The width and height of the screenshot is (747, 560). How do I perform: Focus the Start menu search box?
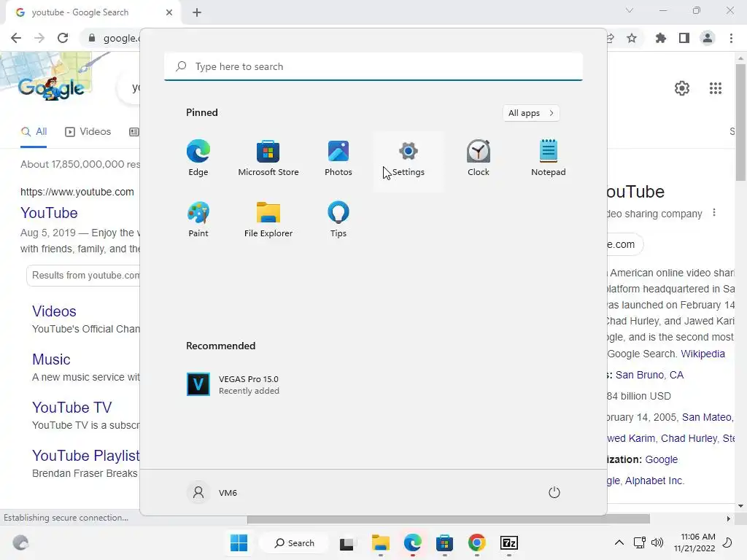click(x=373, y=66)
